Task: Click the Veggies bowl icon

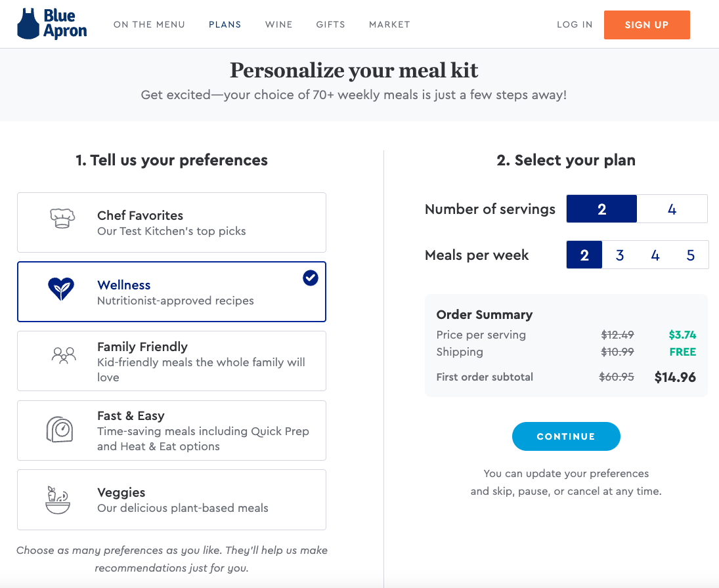Action: [x=59, y=499]
